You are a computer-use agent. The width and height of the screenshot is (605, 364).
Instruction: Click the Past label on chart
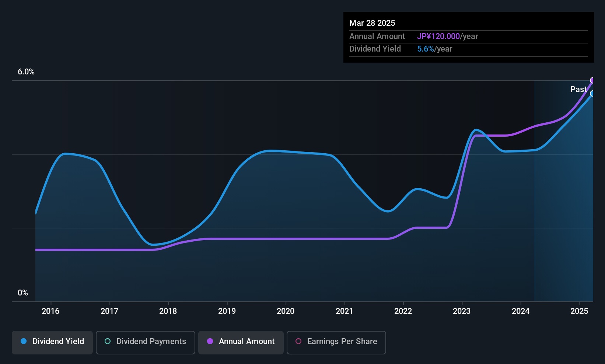click(x=578, y=89)
